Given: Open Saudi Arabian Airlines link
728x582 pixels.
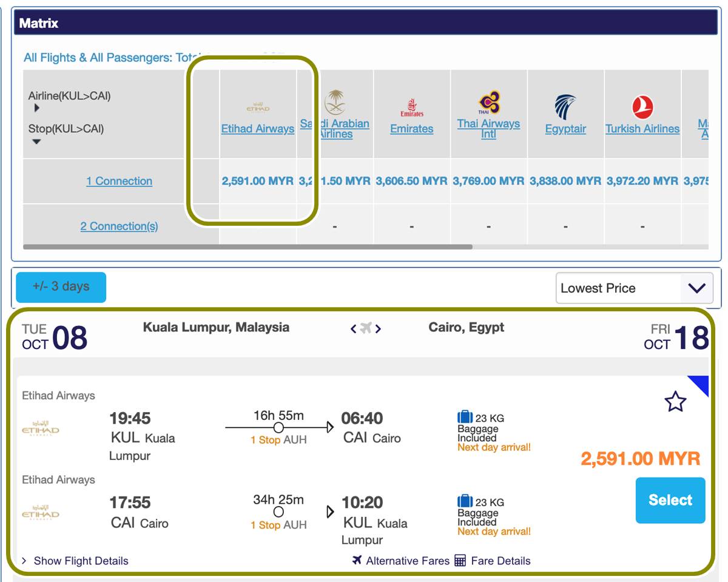Looking at the screenshot, I should [335, 129].
